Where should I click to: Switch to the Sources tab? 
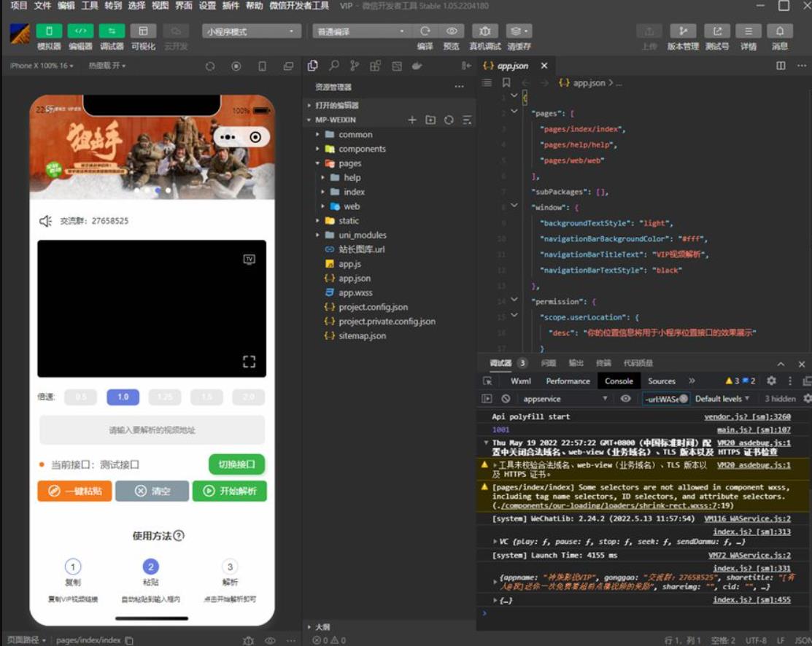[x=662, y=381]
